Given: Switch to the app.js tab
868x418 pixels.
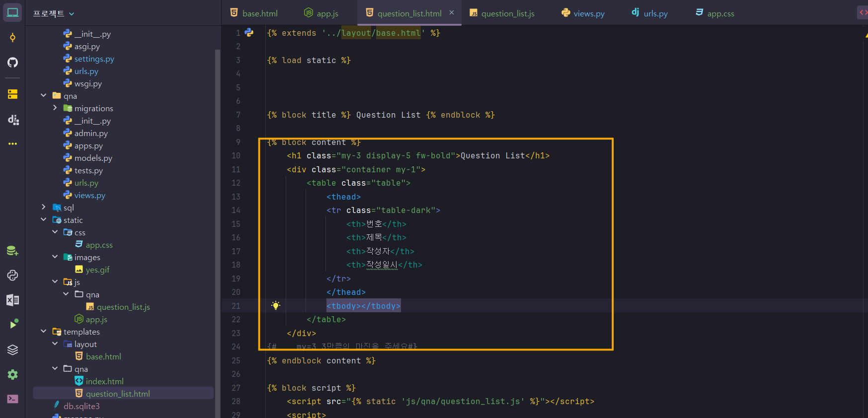Looking at the screenshot, I should point(321,13).
